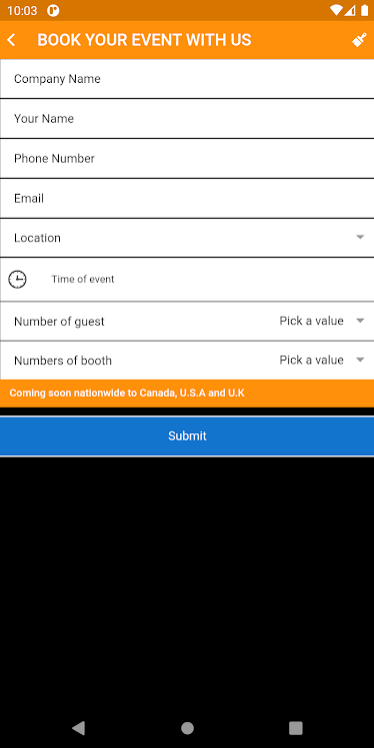This screenshot has width=374, height=748.
Task: Tap the Android recent apps square
Action: click(x=296, y=727)
